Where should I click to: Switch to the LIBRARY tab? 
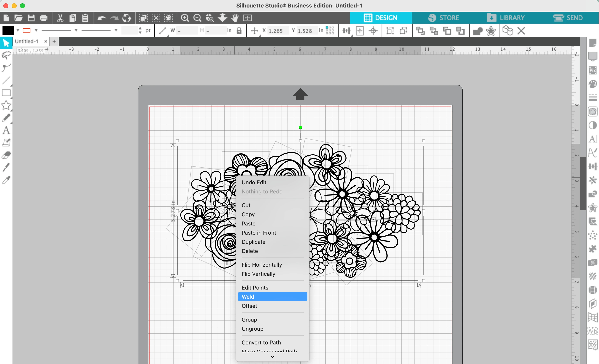click(506, 18)
